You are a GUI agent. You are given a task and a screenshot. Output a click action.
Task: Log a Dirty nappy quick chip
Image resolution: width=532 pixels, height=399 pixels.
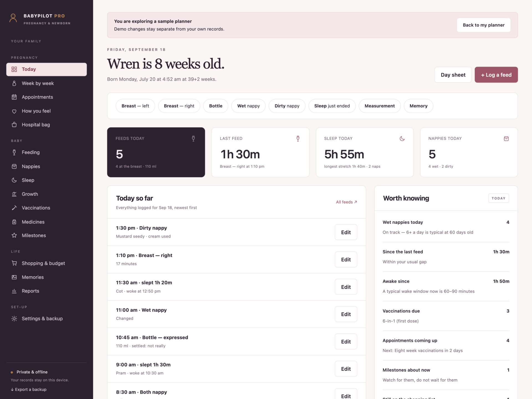[x=287, y=106]
